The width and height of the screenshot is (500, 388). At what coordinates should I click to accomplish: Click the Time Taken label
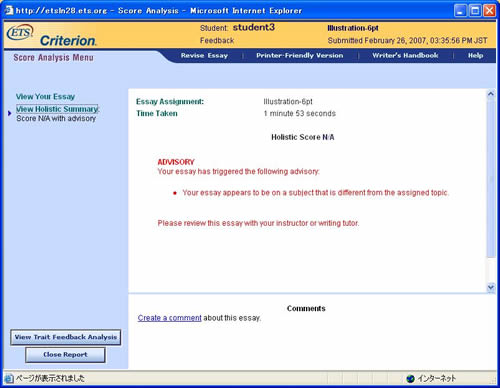157,113
